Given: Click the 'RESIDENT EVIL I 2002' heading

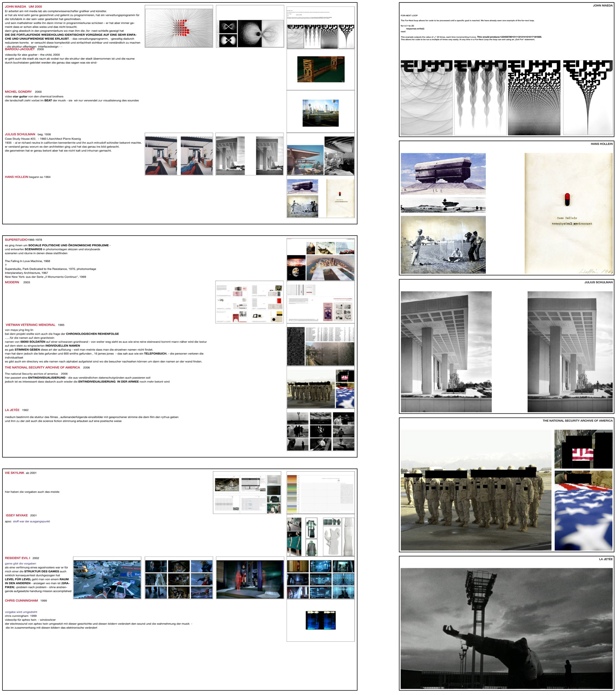Looking at the screenshot, I should point(22,558).
